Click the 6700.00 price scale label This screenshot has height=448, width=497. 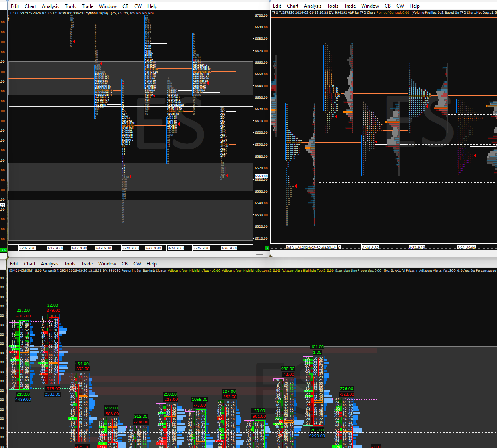(x=261, y=15)
